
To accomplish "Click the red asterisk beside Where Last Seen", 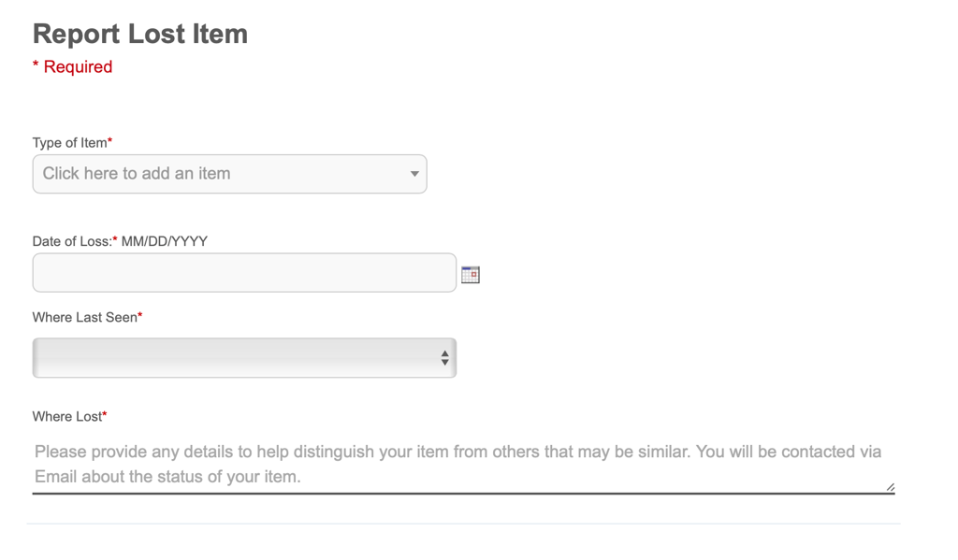I will (x=140, y=316).
